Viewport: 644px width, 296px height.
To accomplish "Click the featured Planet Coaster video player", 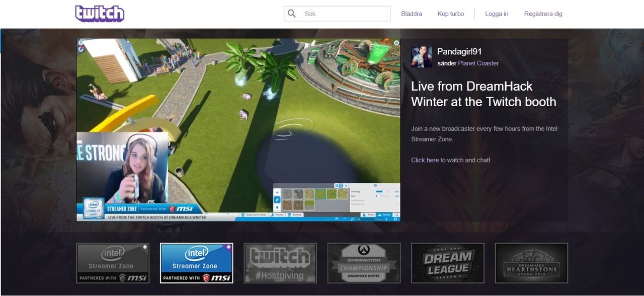I will [x=238, y=130].
